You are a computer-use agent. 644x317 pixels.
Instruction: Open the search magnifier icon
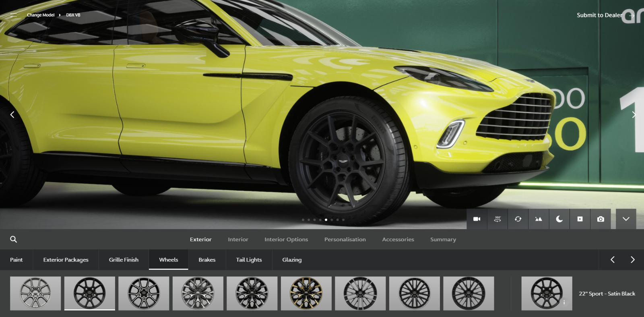13,239
